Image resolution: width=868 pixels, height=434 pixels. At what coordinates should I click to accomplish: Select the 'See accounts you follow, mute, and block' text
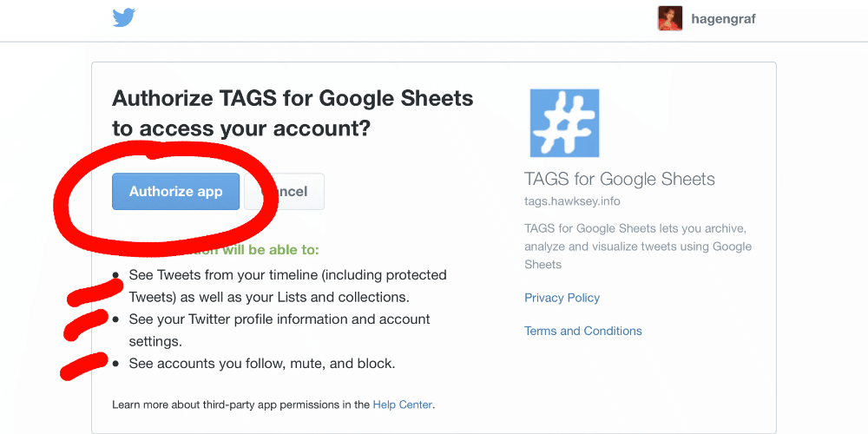tap(262, 364)
